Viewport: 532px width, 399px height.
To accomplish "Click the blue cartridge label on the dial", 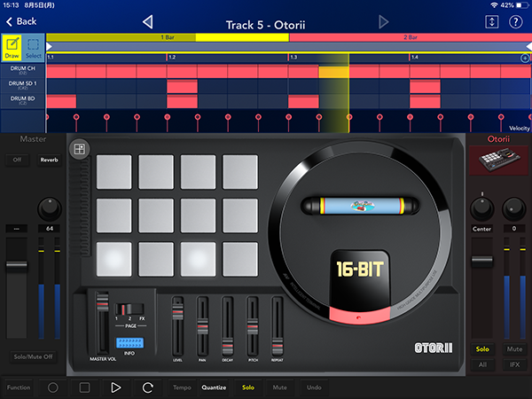I will point(362,206).
